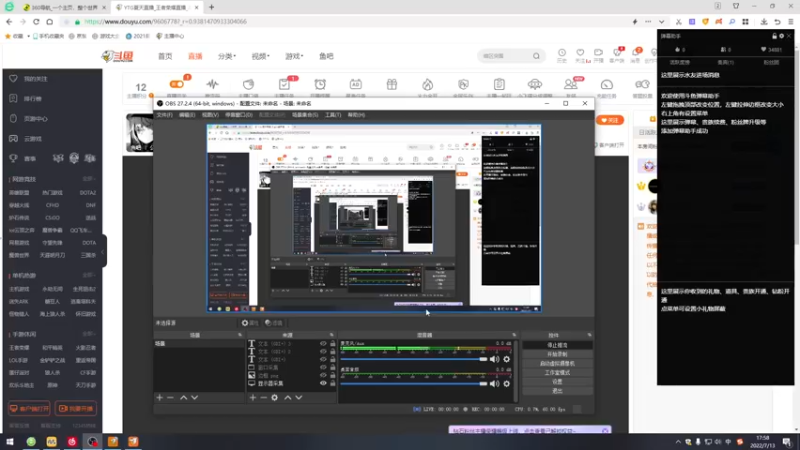Open the gift box icon in streamer toolbar
This screenshot has height=450, width=800.
click(392, 84)
